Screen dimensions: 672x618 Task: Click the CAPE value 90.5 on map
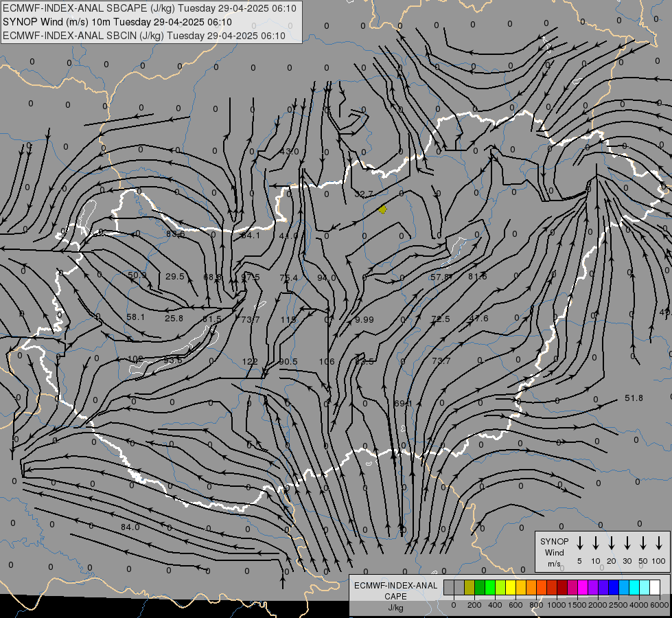click(x=288, y=362)
